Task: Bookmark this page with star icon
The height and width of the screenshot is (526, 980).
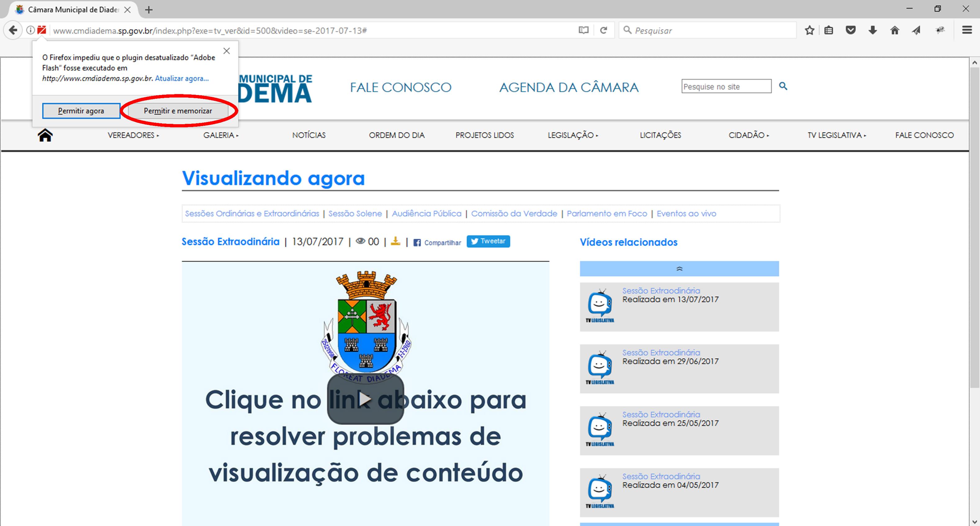Action: pyautogui.click(x=809, y=30)
